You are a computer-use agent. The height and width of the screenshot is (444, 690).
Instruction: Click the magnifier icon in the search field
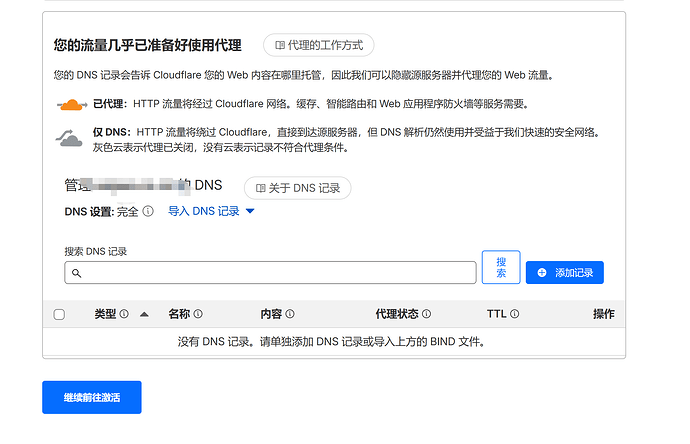[77, 273]
